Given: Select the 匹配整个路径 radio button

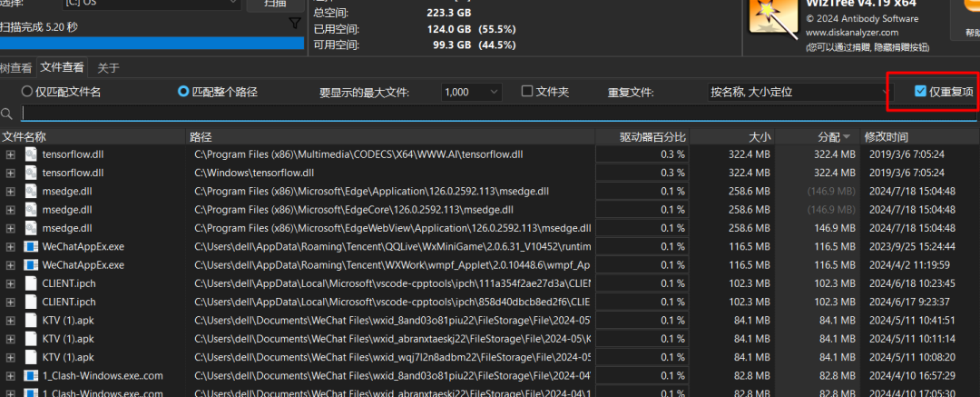Looking at the screenshot, I should 183,92.
